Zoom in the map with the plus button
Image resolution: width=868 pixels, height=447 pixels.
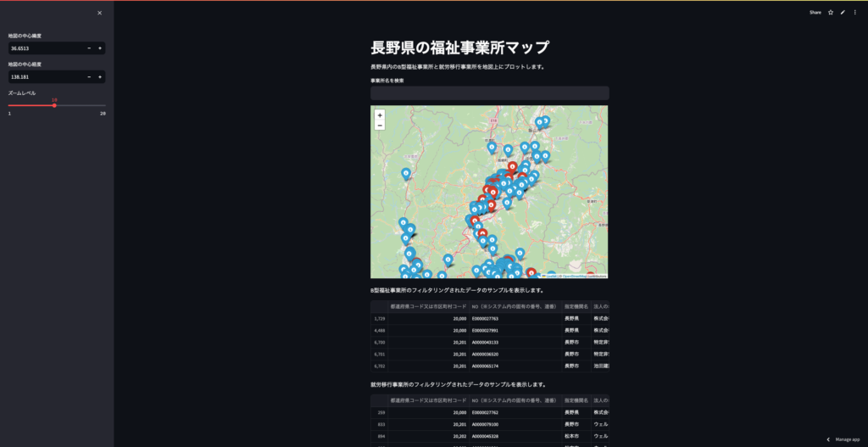pos(380,115)
